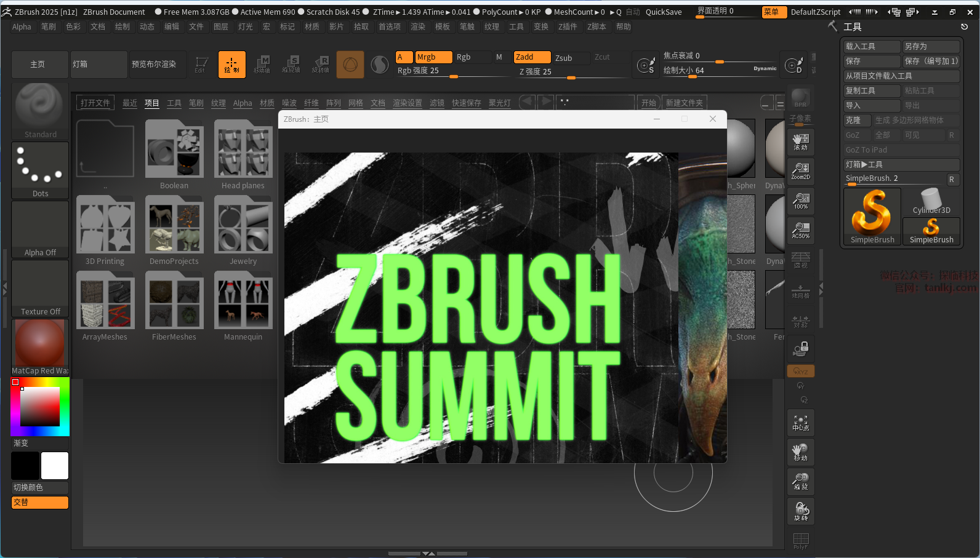Enable the Mrgb color mode

(433, 57)
